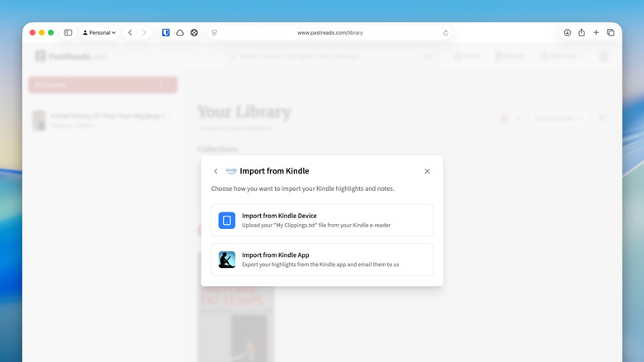Screen dimensions: 644x362
Task: Open the Bitwarden extension icon
Action: [166, 32]
